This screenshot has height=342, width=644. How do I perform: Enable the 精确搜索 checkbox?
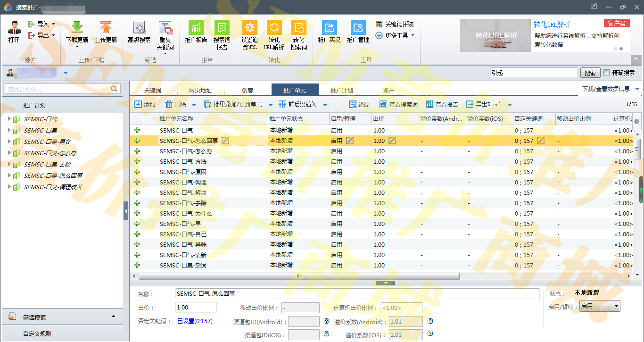click(x=607, y=73)
